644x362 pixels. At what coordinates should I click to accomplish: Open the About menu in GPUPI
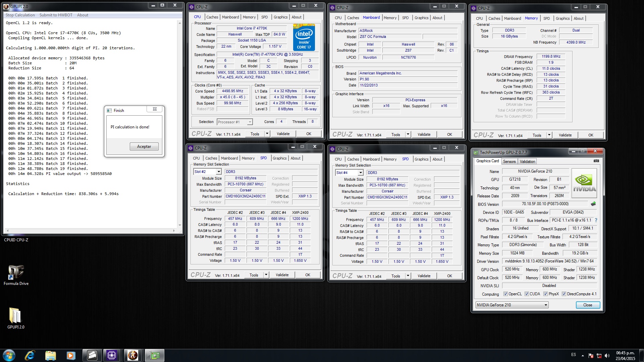pos(83,15)
